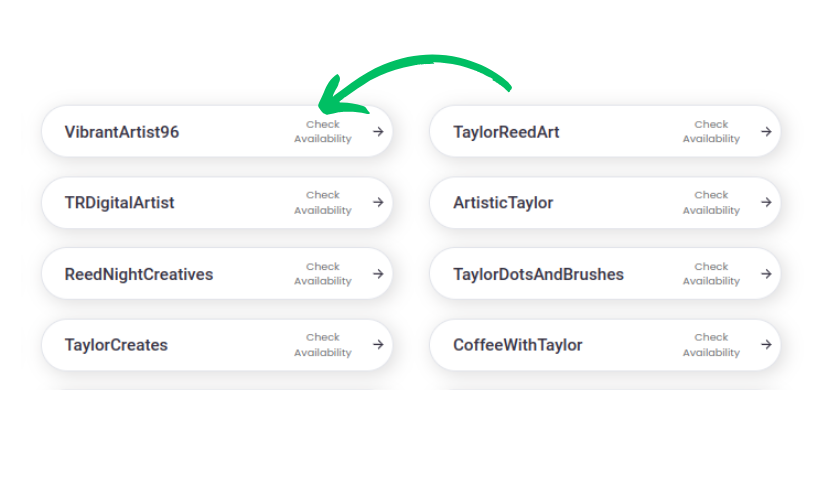This screenshot has height=500, width=824.
Task: Click arrow icon next to CoffeeWithTaylor
Action: [766, 344]
